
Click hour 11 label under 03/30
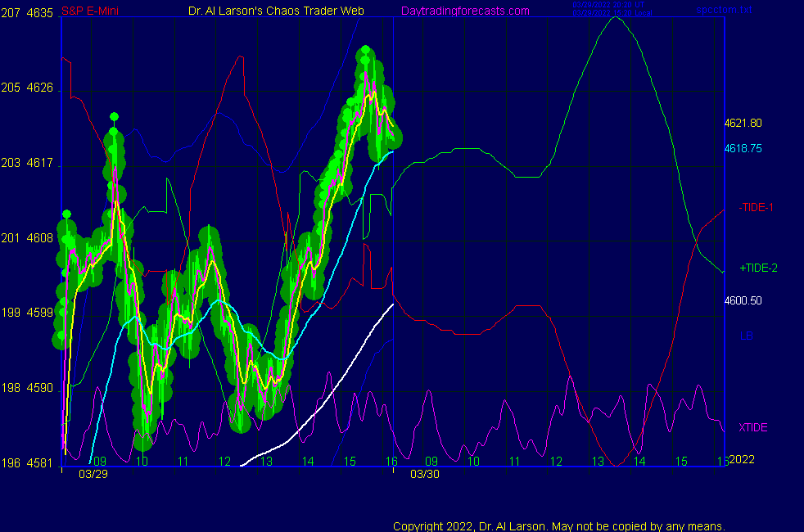(515, 462)
